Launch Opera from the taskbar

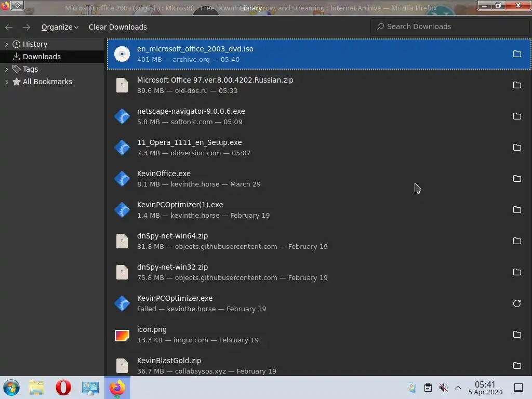point(63,388)
